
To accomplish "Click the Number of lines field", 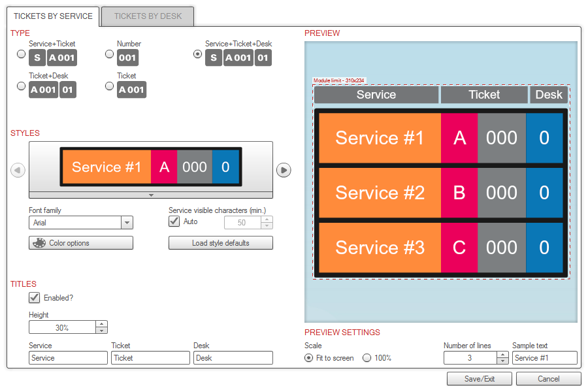I will pyautogui.click(x=470, y=358).
